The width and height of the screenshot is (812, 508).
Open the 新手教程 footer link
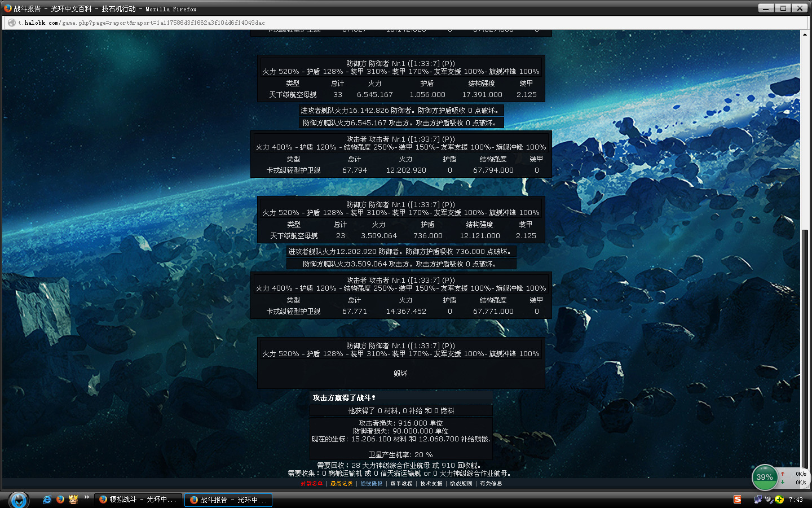[x=401, y=484]
